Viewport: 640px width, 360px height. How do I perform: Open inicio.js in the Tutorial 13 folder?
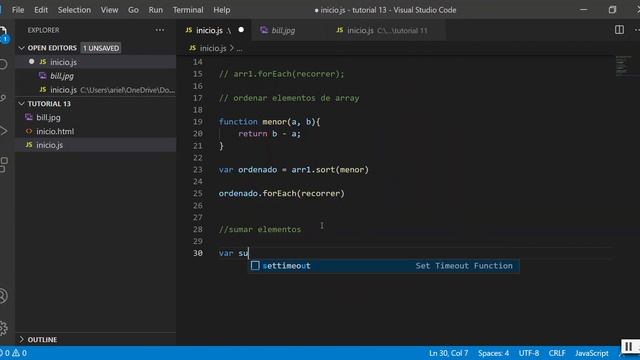[x=96, y=145]
